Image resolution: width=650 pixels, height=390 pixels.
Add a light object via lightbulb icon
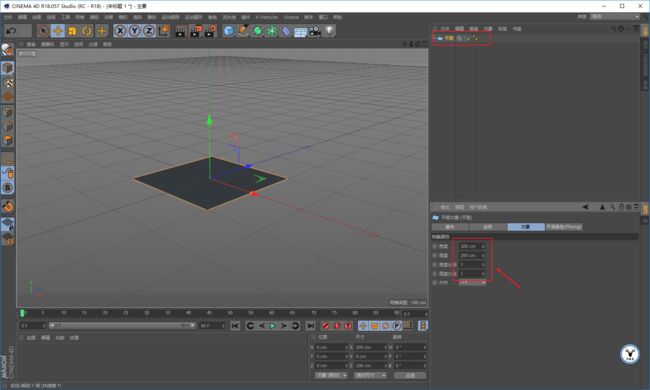[329, 31]
